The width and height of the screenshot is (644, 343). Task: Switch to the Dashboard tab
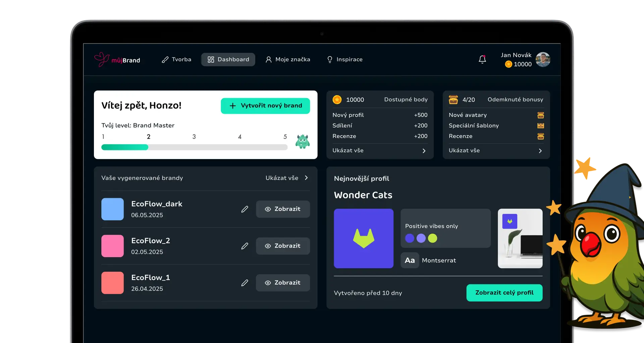click(x=228, y=59)
